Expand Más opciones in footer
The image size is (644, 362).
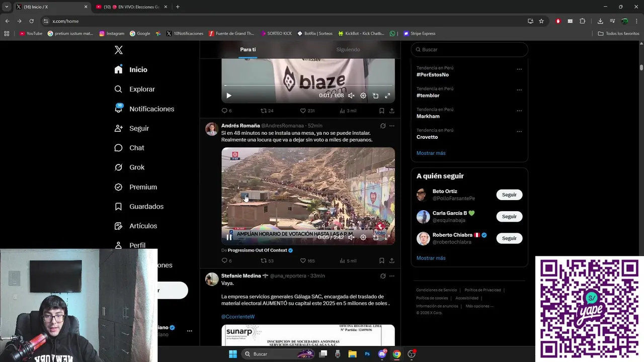click(479, 306)
